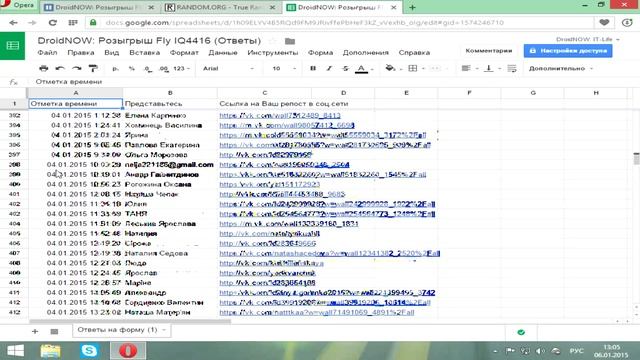Open the DroidNOW IT-Life account dropdown

(x=588, y=39)
